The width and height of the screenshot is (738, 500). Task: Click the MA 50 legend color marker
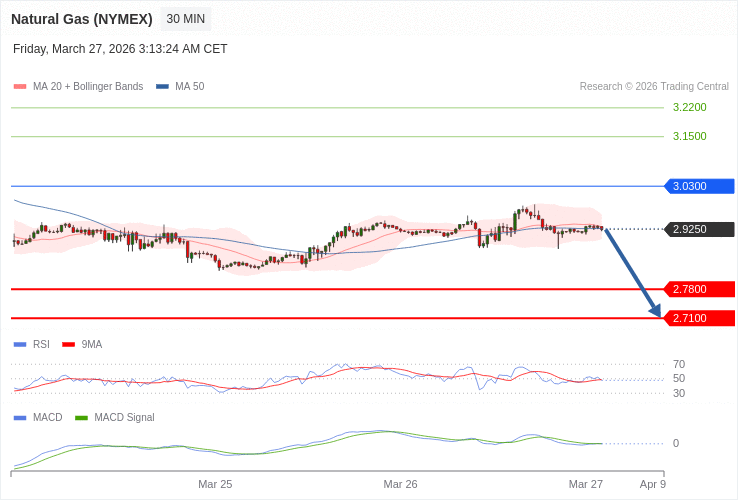click(162, 87)
